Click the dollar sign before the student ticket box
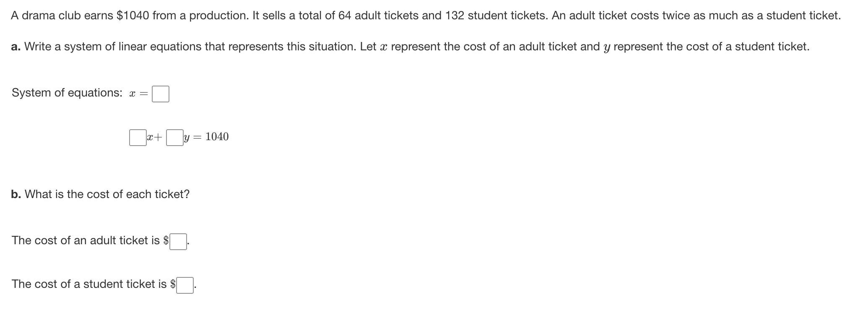 pyautogui.click(x=173, y=284)
